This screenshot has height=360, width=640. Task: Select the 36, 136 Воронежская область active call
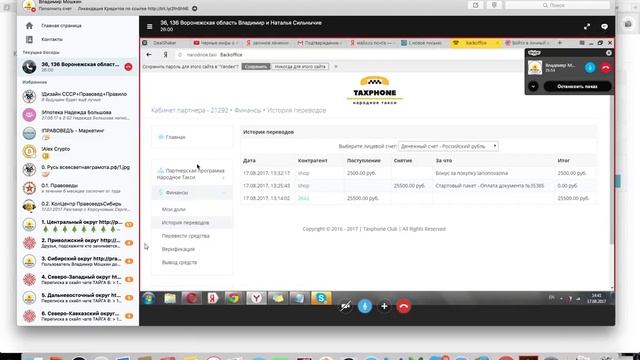click(x=78, y=67)
